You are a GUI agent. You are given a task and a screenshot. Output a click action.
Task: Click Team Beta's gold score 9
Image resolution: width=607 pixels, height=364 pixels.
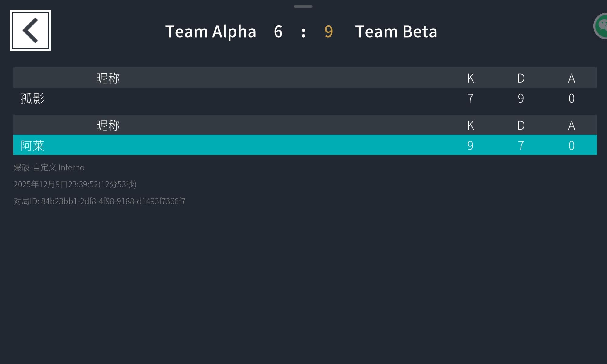(329, 32)
